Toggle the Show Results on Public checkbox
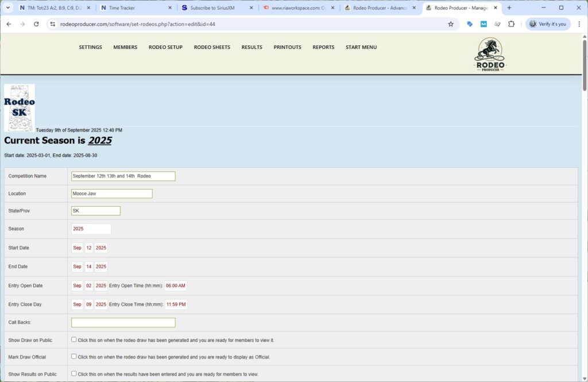Image resolution: width=588 pixels, height=382 pixels. point(73,373)
